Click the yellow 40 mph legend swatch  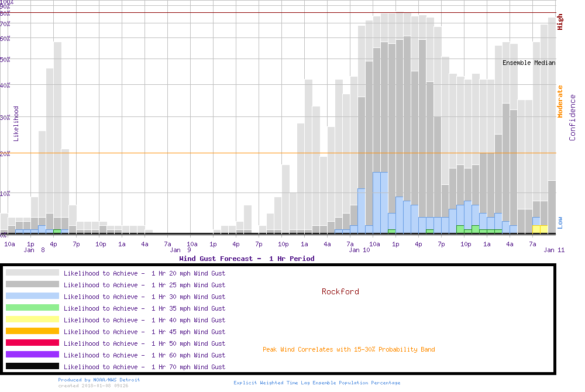point(32,319)
